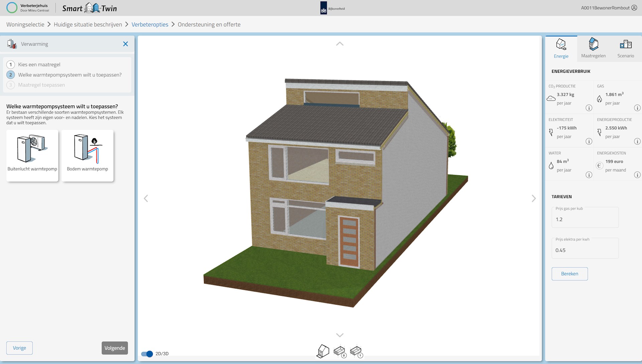Click the Verwarming heating icon
Viewport: 642px width, 364px height.
pyautogui.click(x=12, y=44)
